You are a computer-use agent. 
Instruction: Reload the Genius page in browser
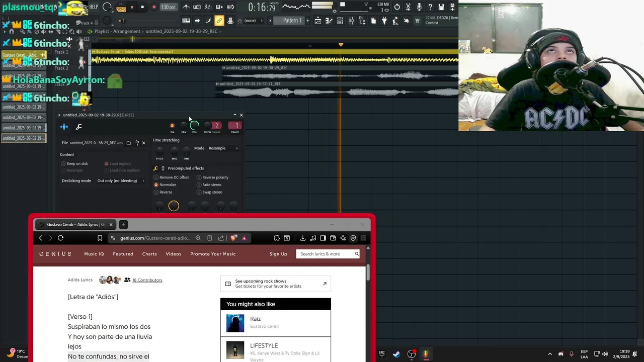coord(60,238)
